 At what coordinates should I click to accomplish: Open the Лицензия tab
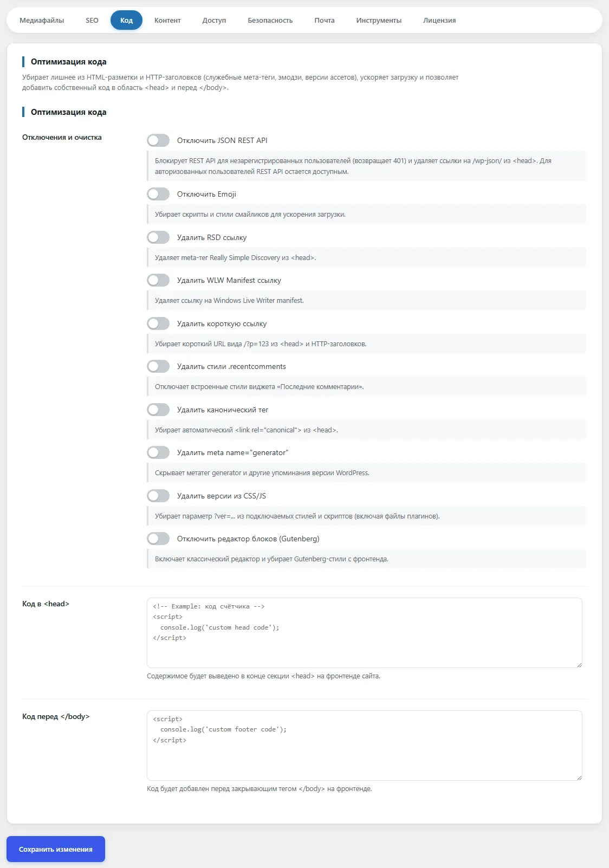439,21
